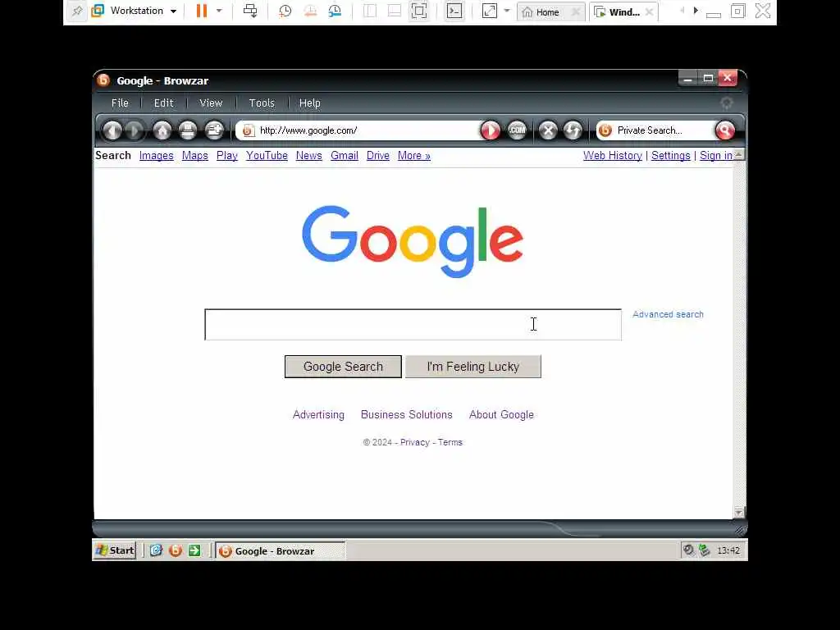Click the page scrollbar down arrow
The height and width of the screenshot is (630, 840).
pyautogui.click(x=739, y=512)
